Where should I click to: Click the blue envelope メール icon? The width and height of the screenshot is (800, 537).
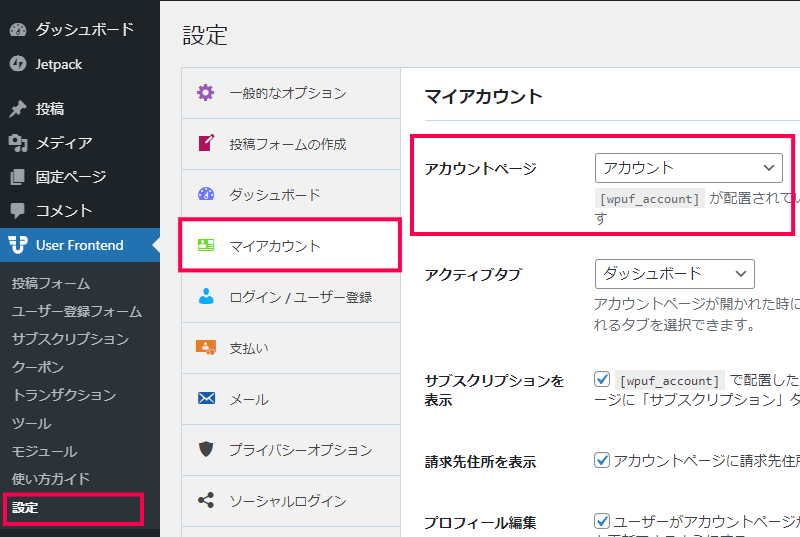(206, 398)
